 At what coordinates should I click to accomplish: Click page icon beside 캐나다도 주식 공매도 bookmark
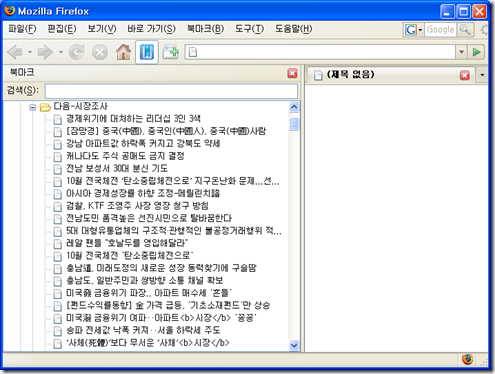[x=58, y=157]
